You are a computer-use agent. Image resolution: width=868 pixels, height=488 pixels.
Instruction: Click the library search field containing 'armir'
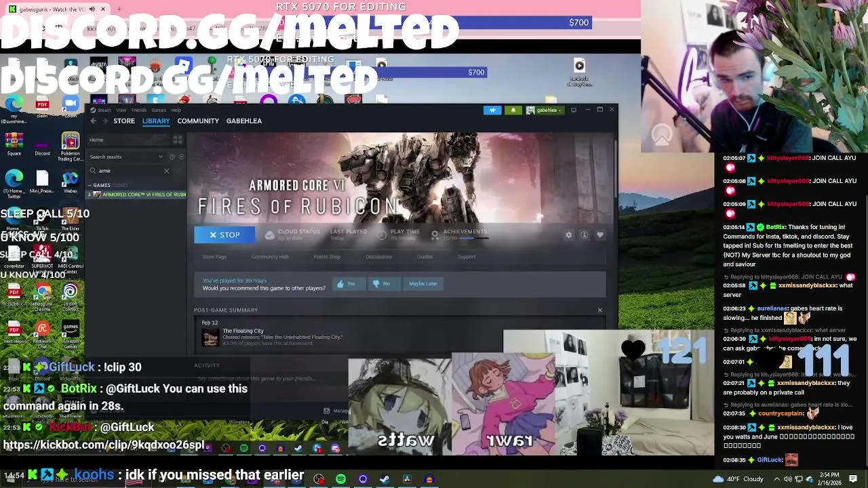(x=129, y=171)
